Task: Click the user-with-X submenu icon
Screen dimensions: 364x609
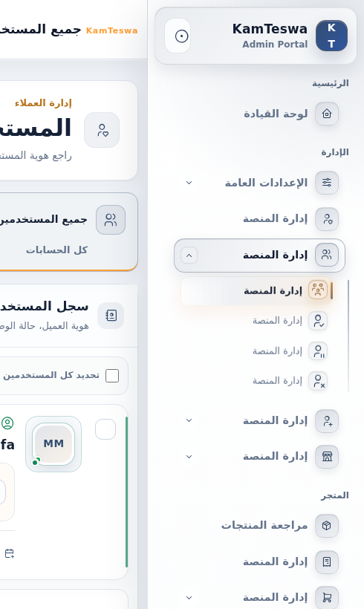Action: (318, 381)
